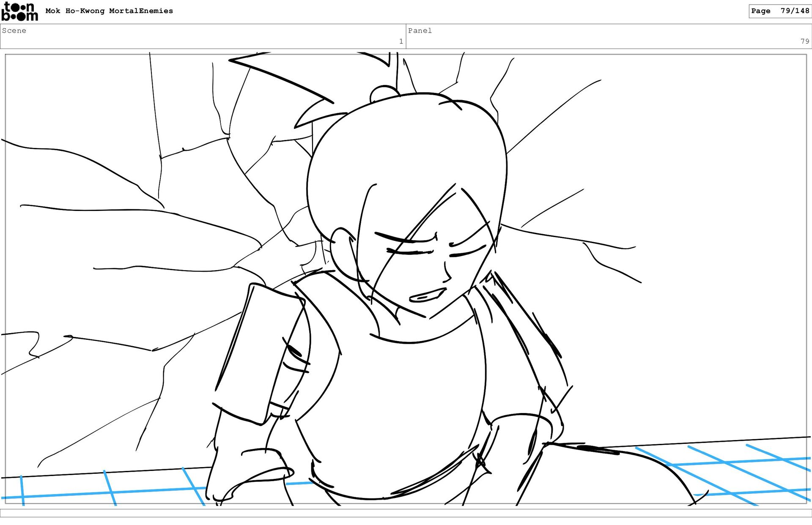Click the scene number 1 value

tap(401, 41)
